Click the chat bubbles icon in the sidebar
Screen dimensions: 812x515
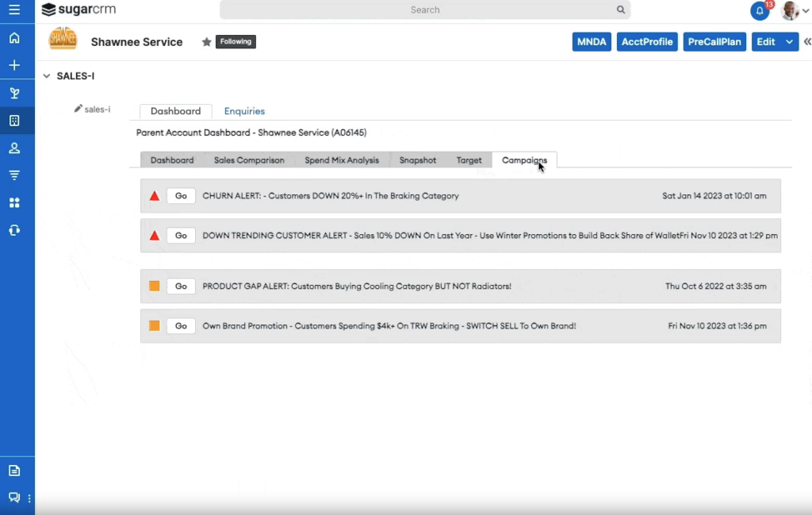14,498
